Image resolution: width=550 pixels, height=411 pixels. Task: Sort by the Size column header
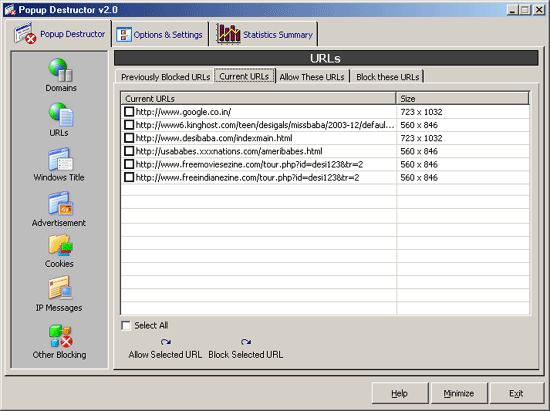tap(462, 99)
